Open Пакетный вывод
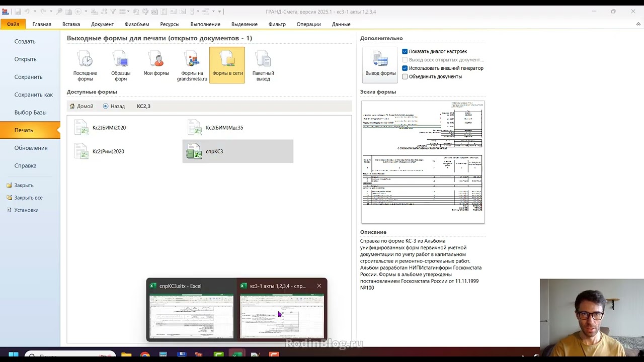 263,65
